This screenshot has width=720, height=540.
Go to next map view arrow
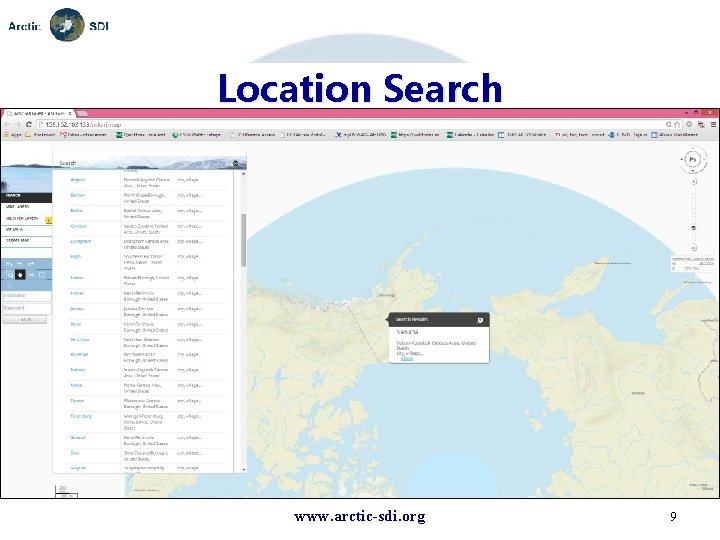click(31, 264)
